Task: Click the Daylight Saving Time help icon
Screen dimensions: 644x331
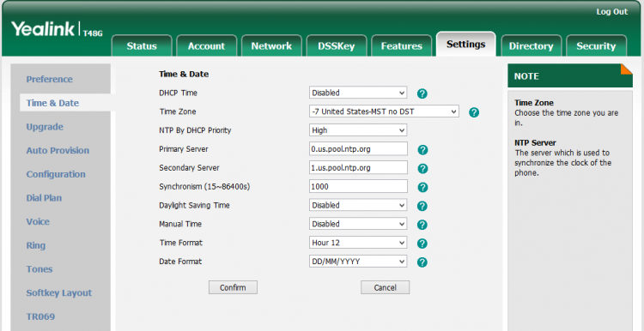Action: (x=422, y=207)
